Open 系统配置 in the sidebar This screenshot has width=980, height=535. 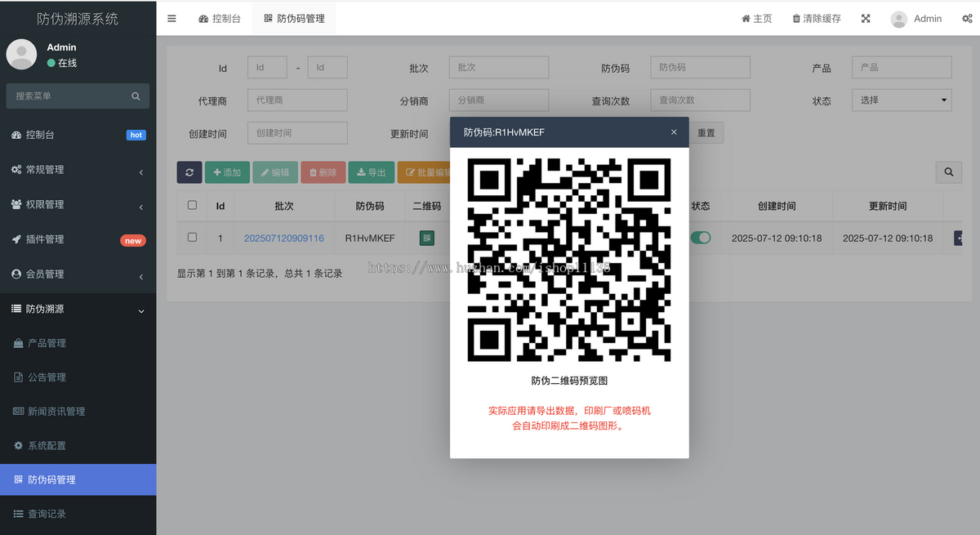pyautogui.click(x=78, y=446)
